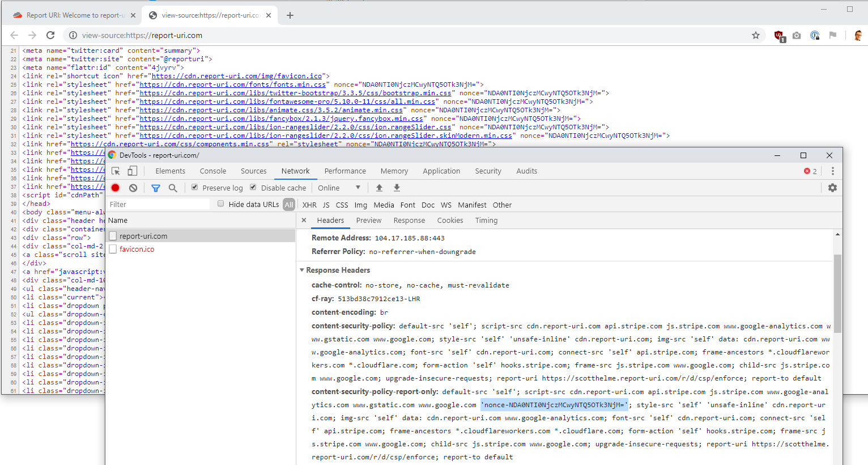Open the favicon.ico link in source
868x465 pixels.
(x=237, y=76)
